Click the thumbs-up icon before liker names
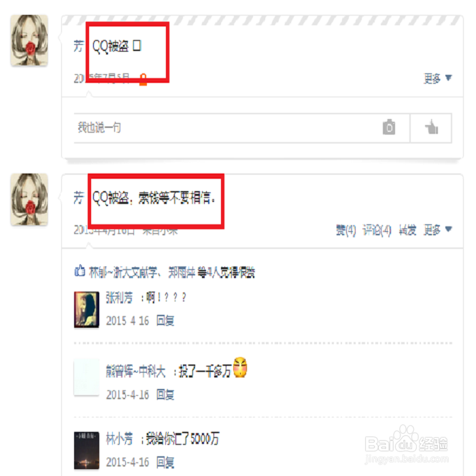 click(x=80, y=271)
